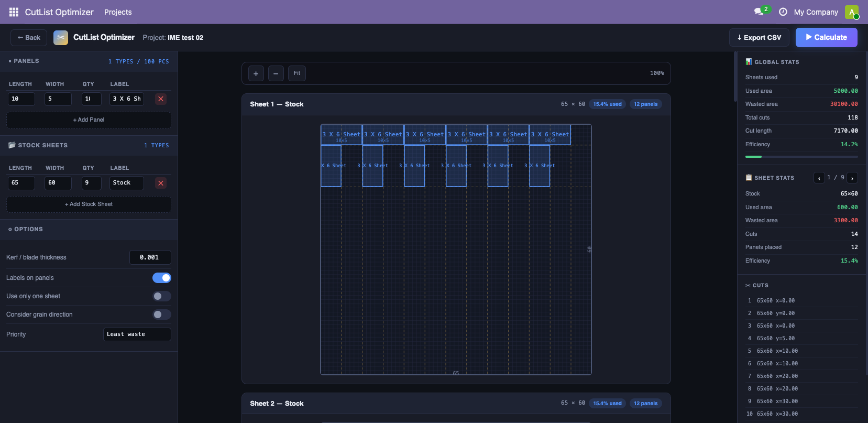This screenshot has height=423, width=868.
Task: Delete the 3 X 6 Sheet panel row
Action: (161, 99)
